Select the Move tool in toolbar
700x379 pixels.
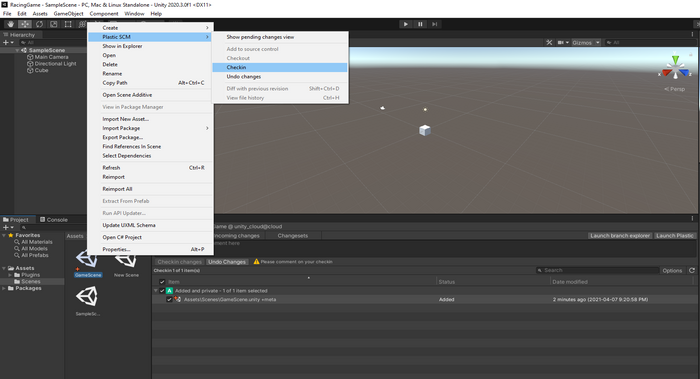[25, 24]
